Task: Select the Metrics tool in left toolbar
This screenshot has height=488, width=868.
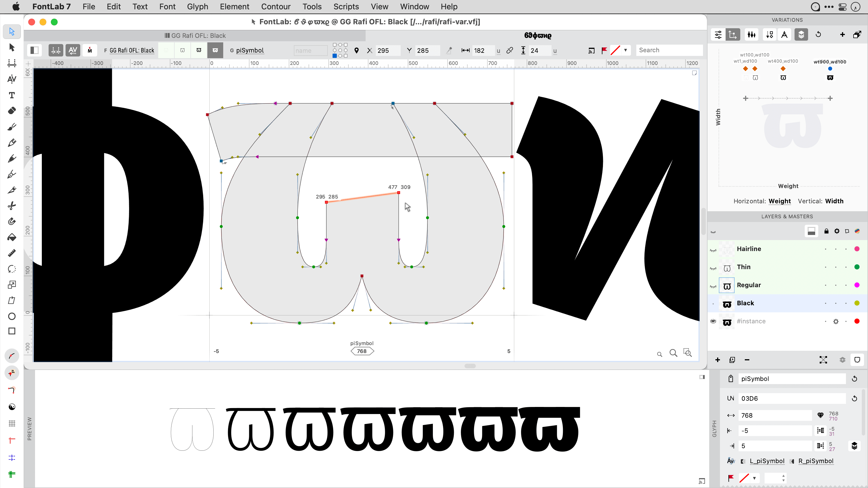Action: [12, 63]
